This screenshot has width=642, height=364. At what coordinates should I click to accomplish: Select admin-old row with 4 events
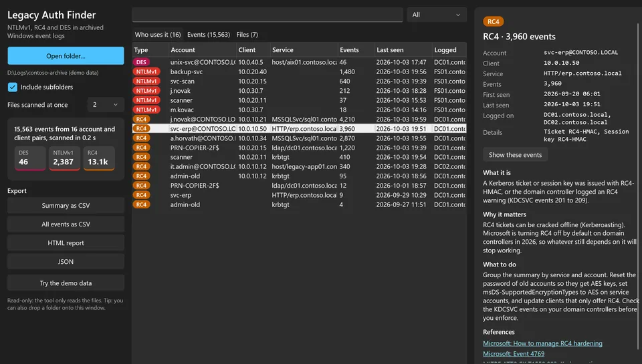click(x=300, y=204)
